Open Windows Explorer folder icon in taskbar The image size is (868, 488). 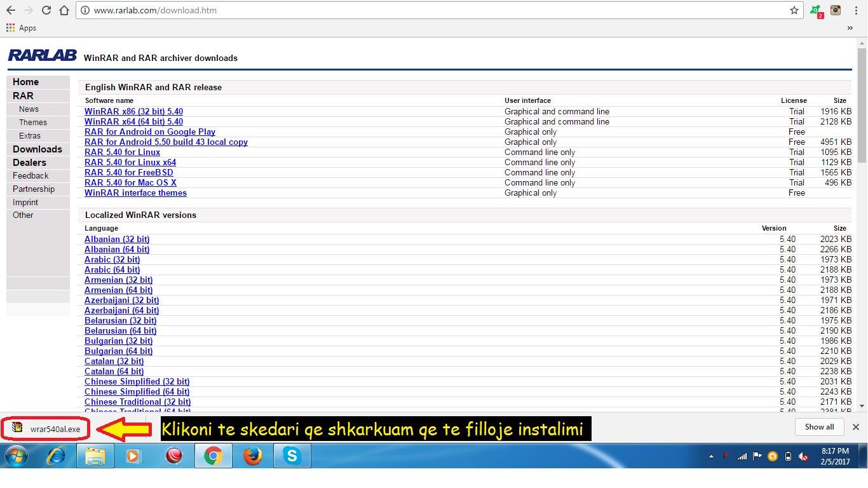tap(95, 456)
